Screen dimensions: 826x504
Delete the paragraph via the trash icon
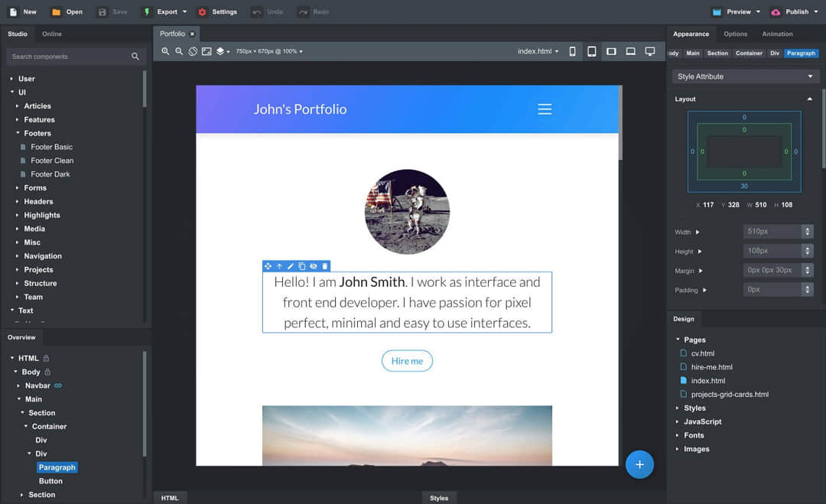click(x=325, y=266)
